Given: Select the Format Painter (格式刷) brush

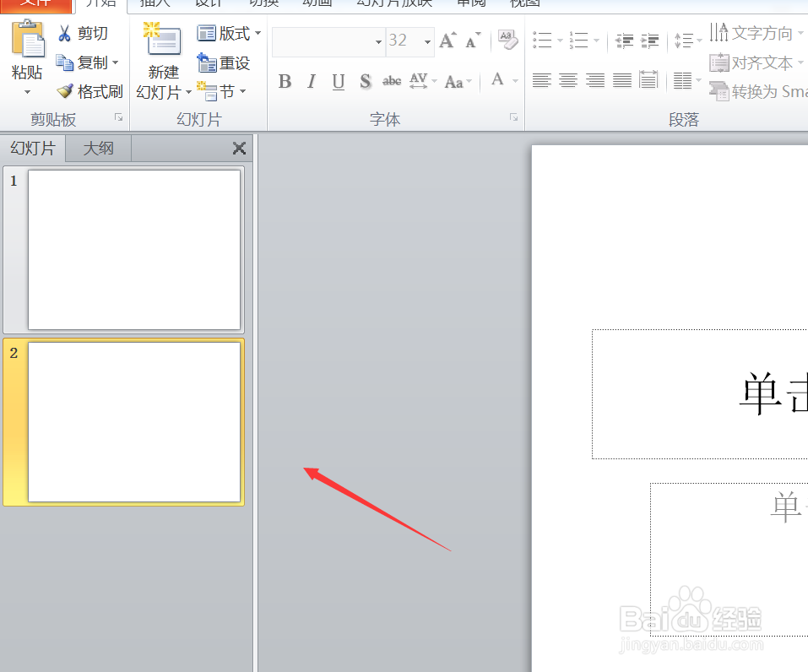Looking at the screenshot, I should click(x=89, y=92).
